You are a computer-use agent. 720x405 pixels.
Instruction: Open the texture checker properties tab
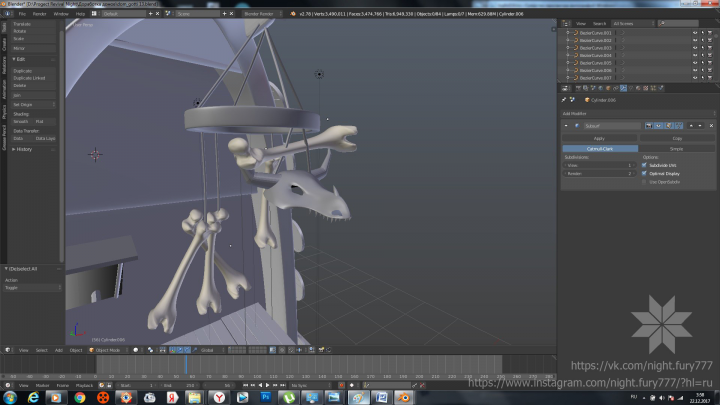tap(646, 88)
